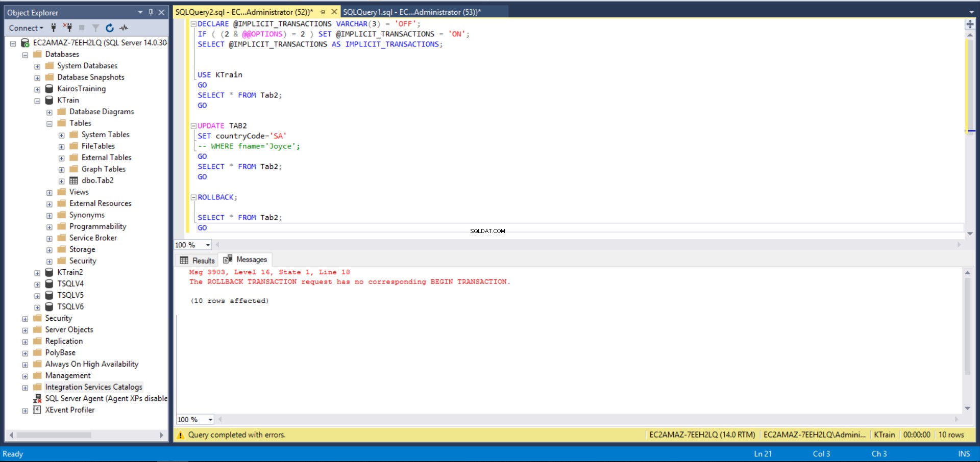
Task: Select Database Diagrams in the tree
Action: coord(102,112)
